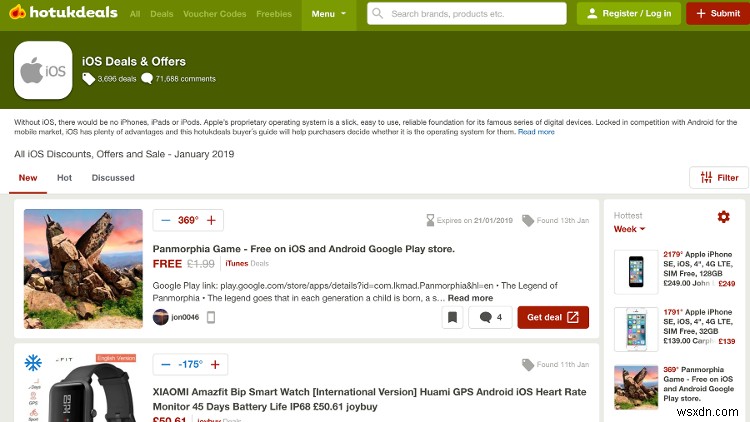Expand the Menu dropdown
The height and width of the screenshot is (422, 750).
(329, 14)
